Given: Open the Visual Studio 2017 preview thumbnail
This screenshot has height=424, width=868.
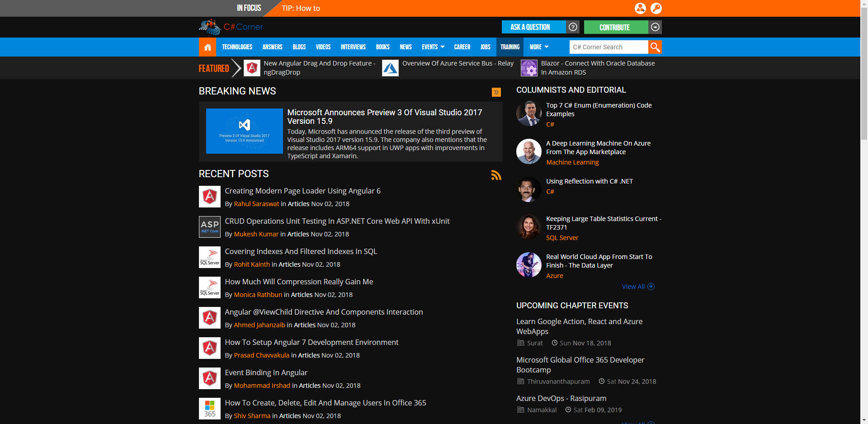Looking at the screenshot, I should point(245,131).
